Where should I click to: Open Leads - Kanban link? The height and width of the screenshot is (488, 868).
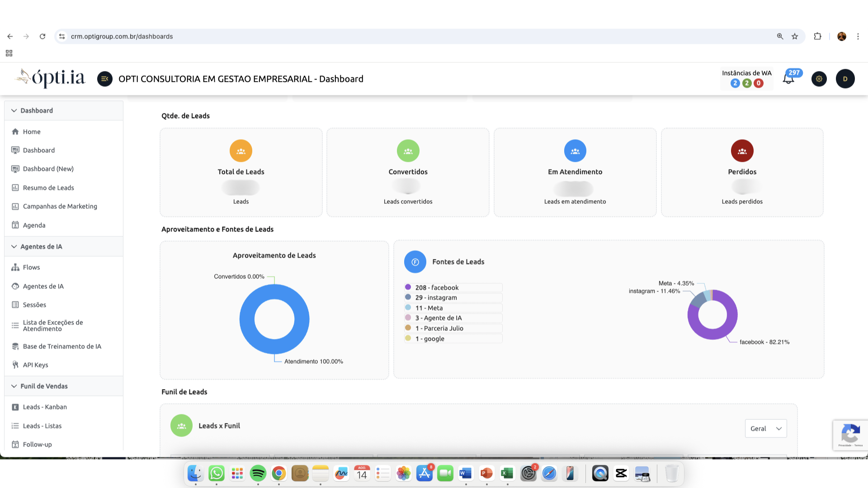pos(45,407)
